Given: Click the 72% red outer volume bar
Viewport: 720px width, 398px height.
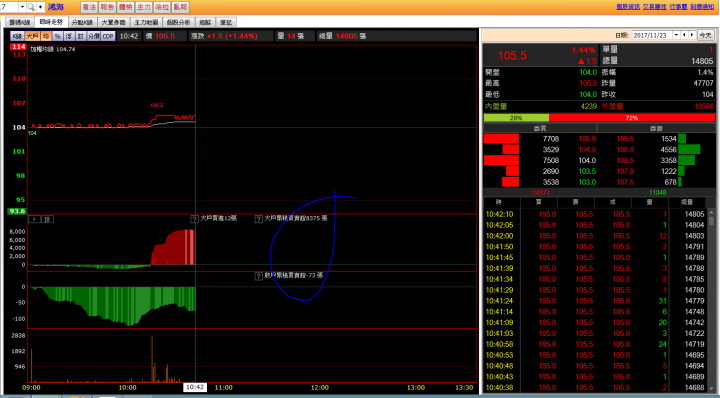Looking at the screenshot, I should (x=631, y=118).
